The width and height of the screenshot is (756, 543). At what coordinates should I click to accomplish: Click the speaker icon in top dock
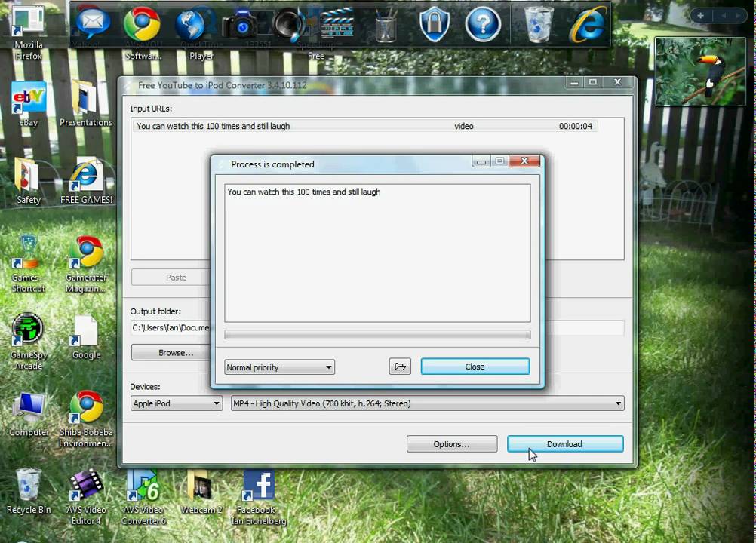tap(289, 24)
